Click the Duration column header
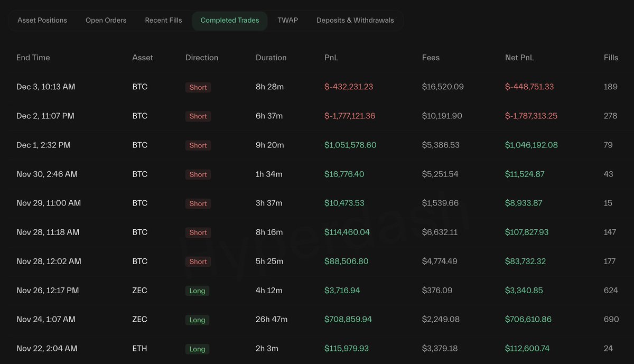The height and width of the screenshot is (364, 634). pyautogui.click(x=271, y=58)
